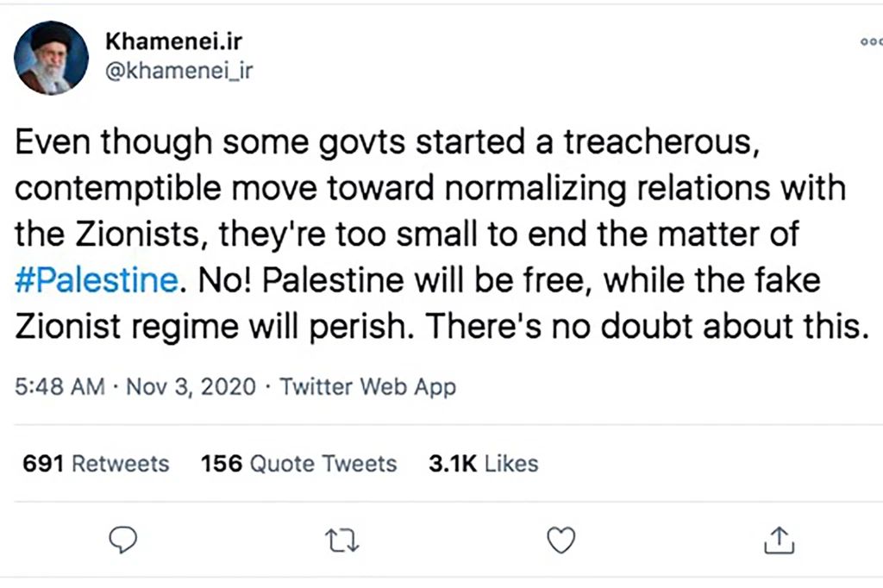Click the round profile avatar photo
883x588 pixels.
click(x=51, y=58)
